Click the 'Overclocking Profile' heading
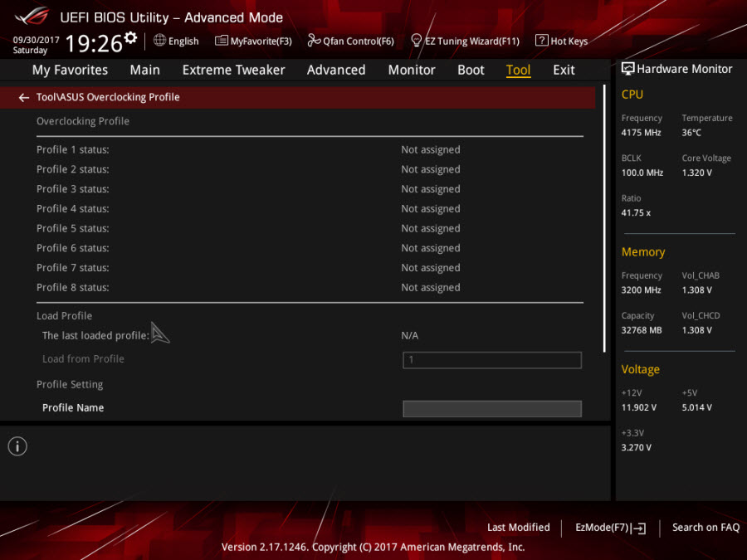747x560 pixels. [83, 121]
